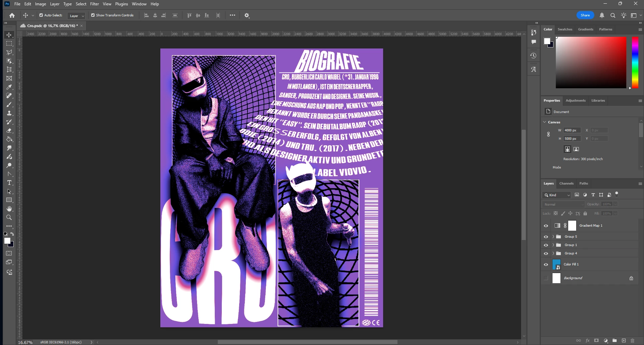Select the Rectangular Marquee tool

(x=9, y=43)
